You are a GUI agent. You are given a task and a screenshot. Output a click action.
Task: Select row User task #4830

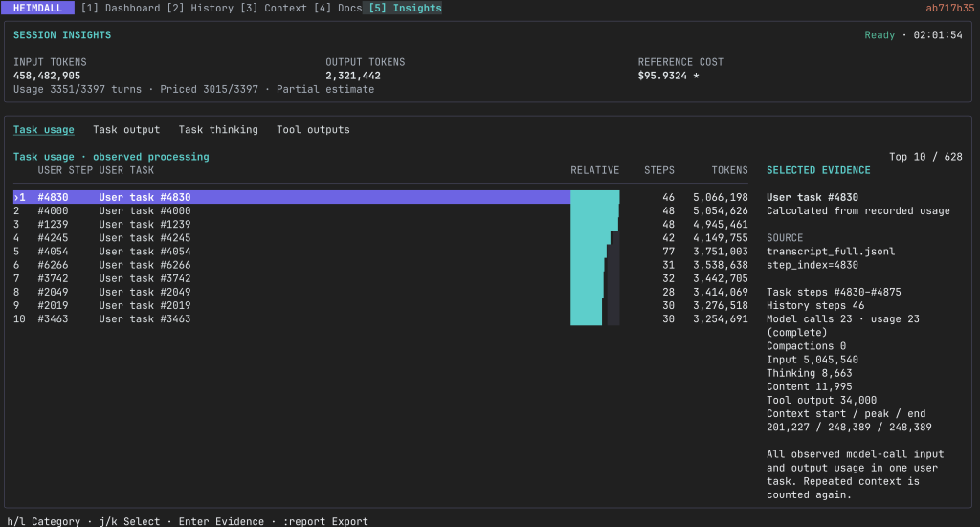click(381, 197)
